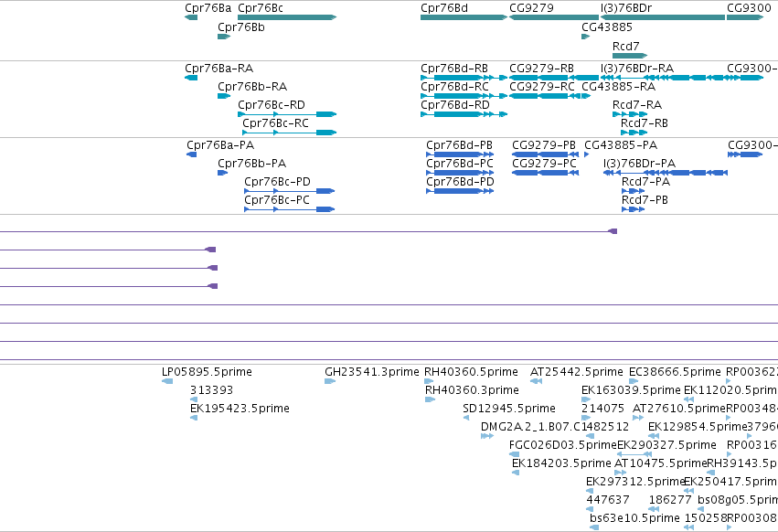778x532 pixels.
Task: Select protein label Cpr76Bd-PC
Action: [x=460, y=164]
